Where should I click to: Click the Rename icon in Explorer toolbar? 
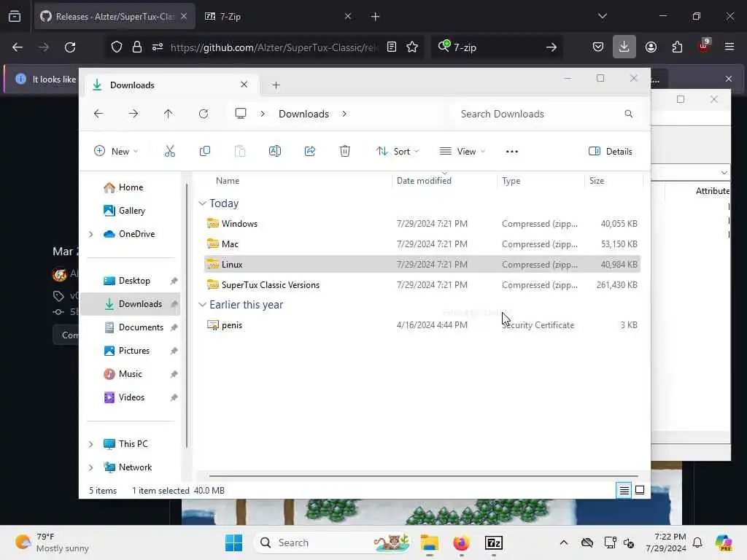click(275, 152)
